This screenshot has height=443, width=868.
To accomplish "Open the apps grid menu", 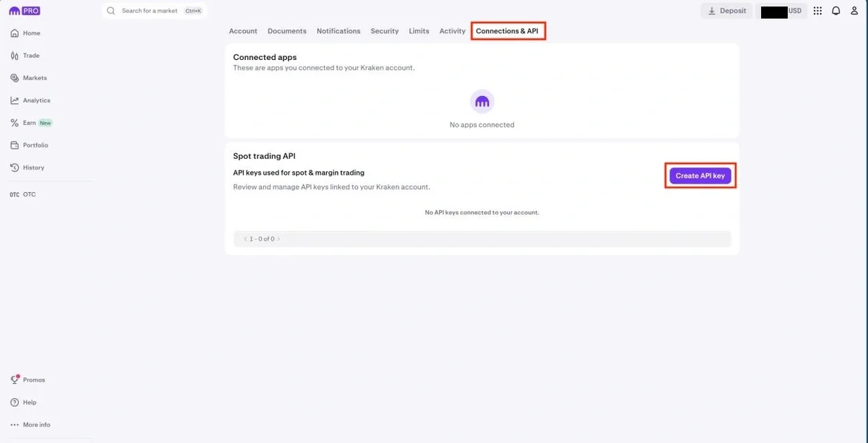I will [817, 11].
